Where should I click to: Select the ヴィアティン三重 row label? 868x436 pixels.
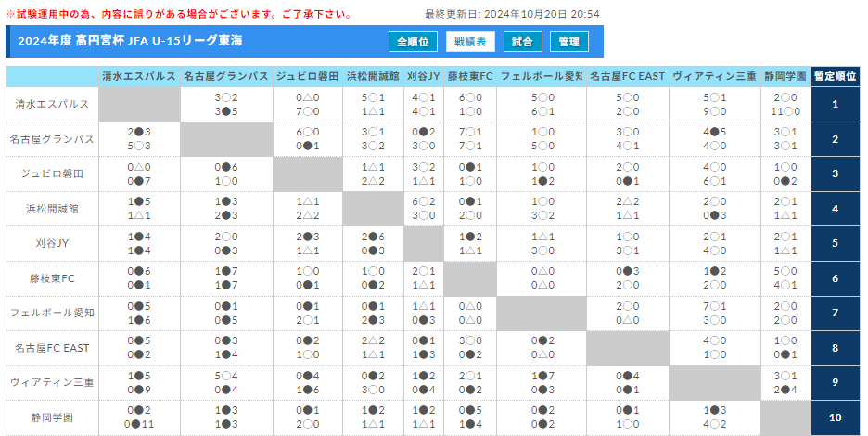(x=52, y=383)
